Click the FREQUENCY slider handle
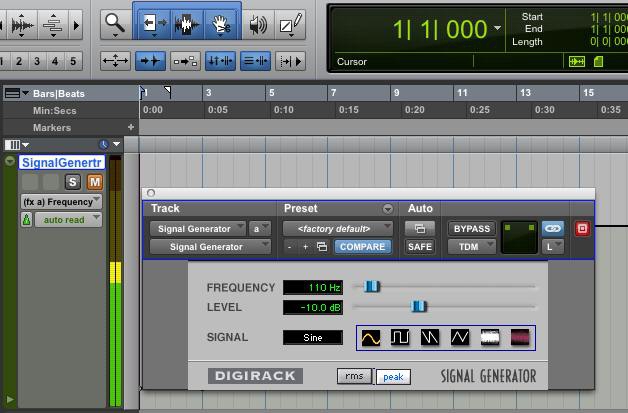Viewport: 628px width, 413px height. pyautogui.click(x=372, y=286)
